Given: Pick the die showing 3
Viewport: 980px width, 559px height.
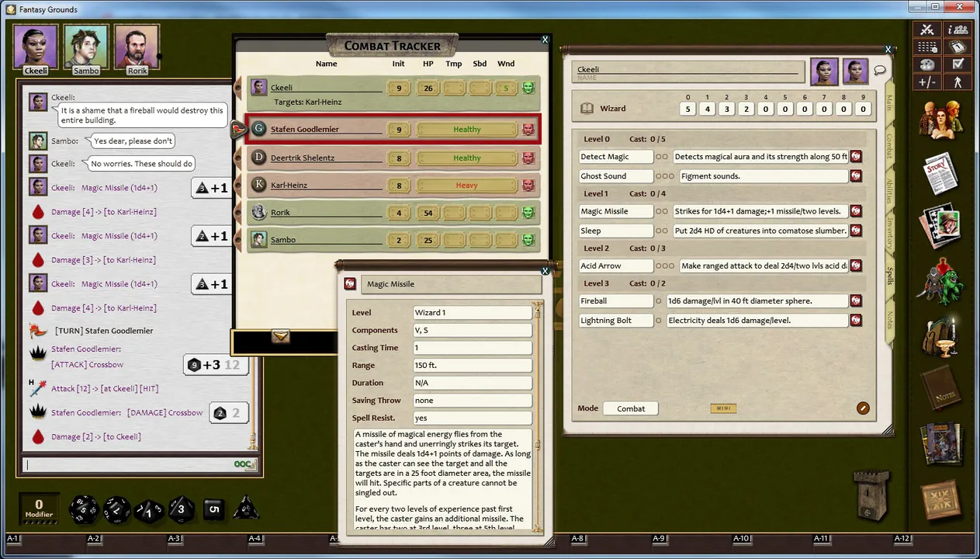Looking at the screenshot, I should (182, 509).
